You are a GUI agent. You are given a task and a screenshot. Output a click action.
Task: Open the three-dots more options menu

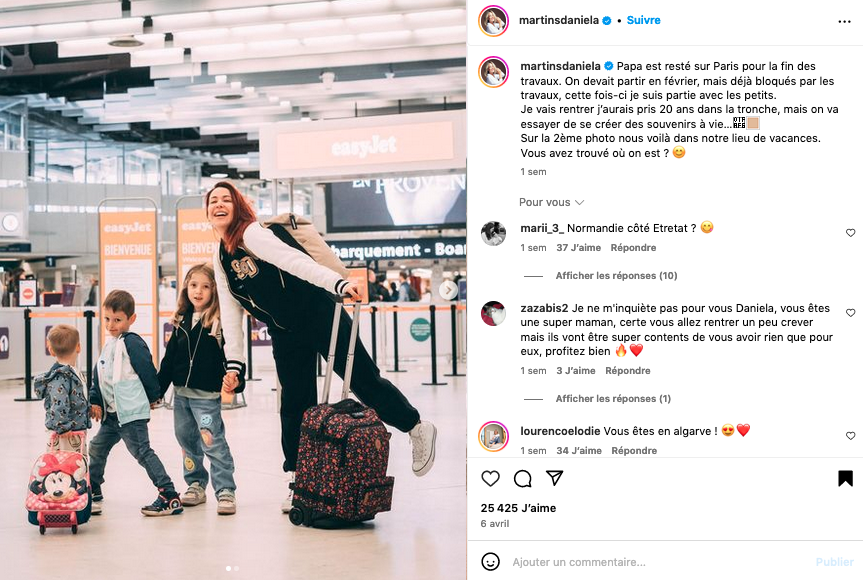click(844, 21)
